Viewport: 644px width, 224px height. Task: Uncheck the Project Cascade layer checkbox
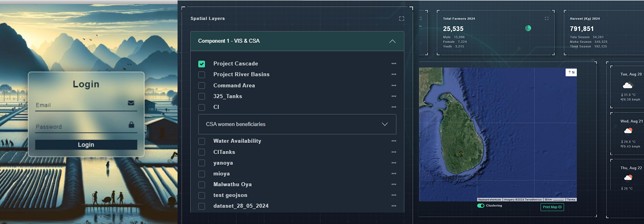point(202,64)
